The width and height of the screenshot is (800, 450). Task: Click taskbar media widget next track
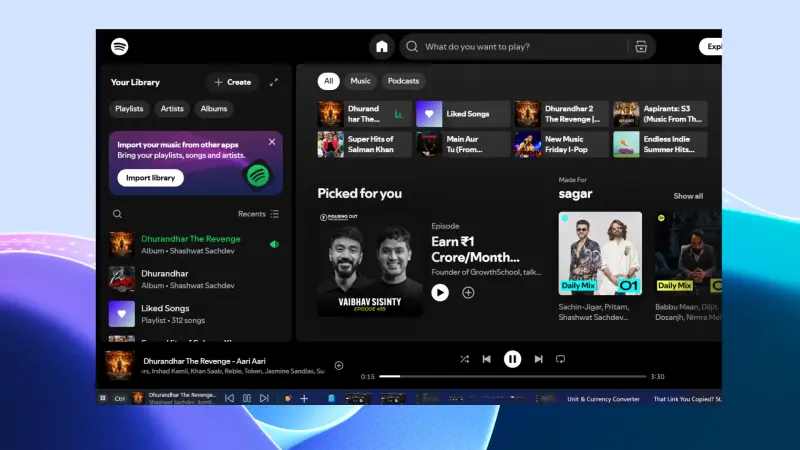tap(264, 398)
